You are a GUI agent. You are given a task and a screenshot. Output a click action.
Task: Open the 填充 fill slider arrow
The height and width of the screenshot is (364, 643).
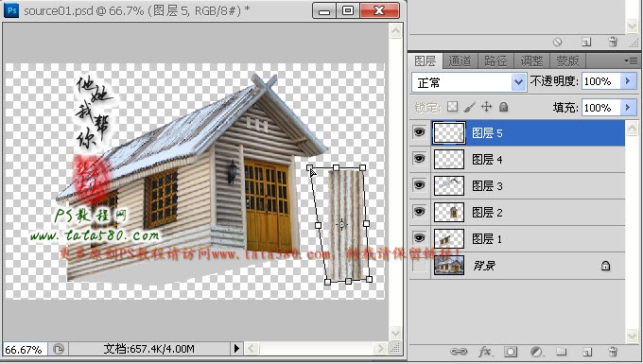tap(628, 108)
